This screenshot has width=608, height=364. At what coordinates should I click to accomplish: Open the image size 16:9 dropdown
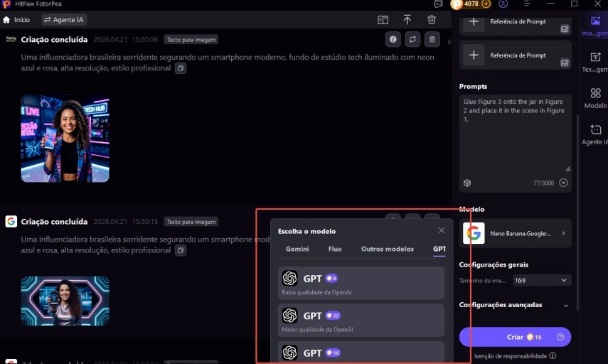[x=542, y=280]
